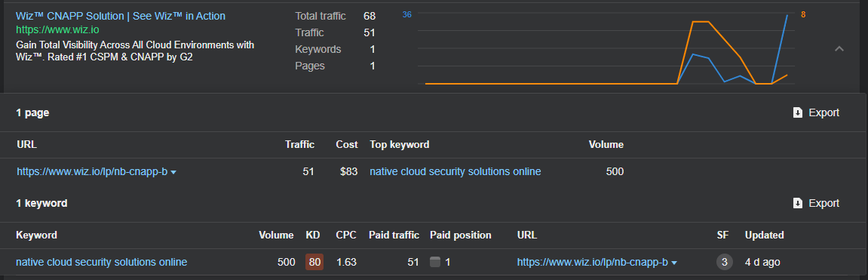
Task: Open the wiz.io/lp/nb-cnapp-b link in keyword row
Action: [x=592, y=262]
